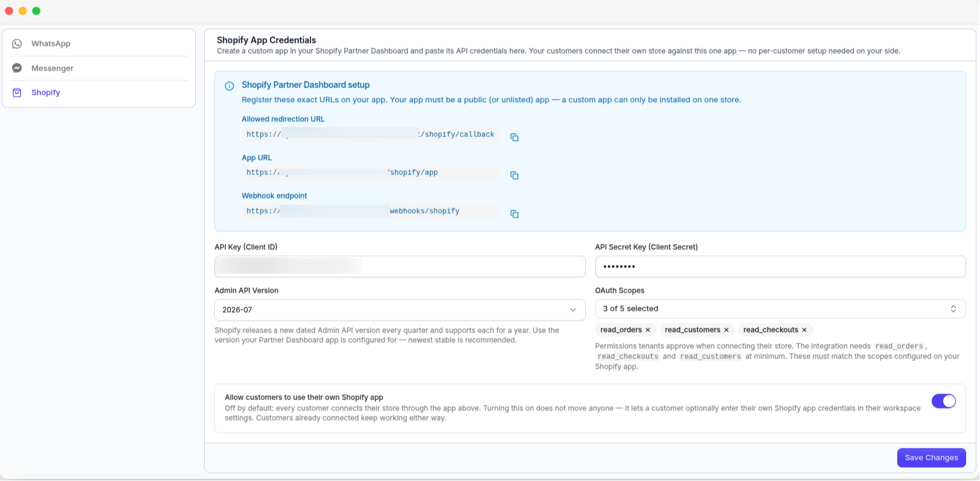Click the Messenger icon in sidebar
Image resolution: width=980 pixels, height=481 pixels.
click(x=17, y=68)
